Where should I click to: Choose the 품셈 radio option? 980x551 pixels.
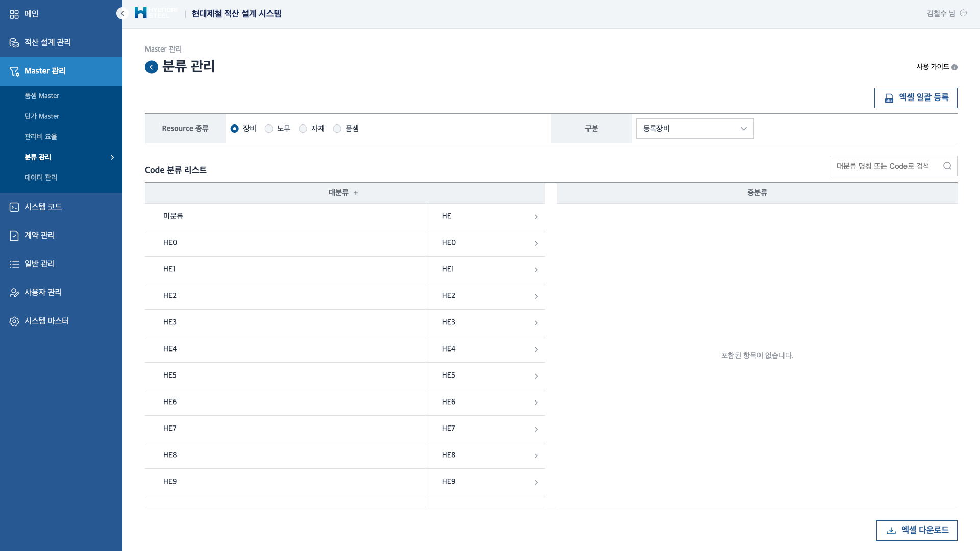337,129
